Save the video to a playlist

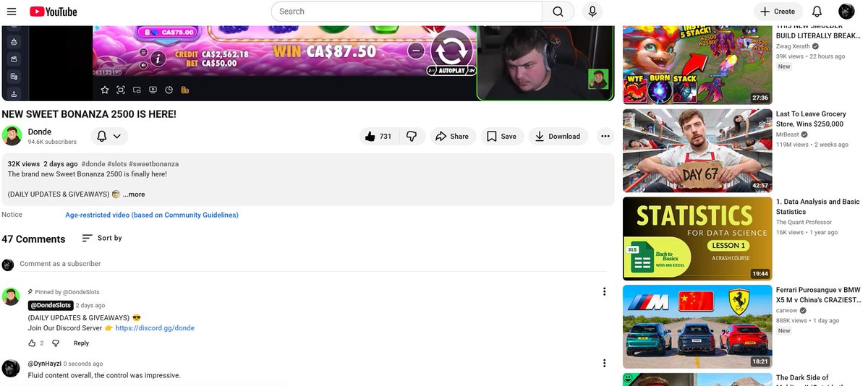point(501,136)
